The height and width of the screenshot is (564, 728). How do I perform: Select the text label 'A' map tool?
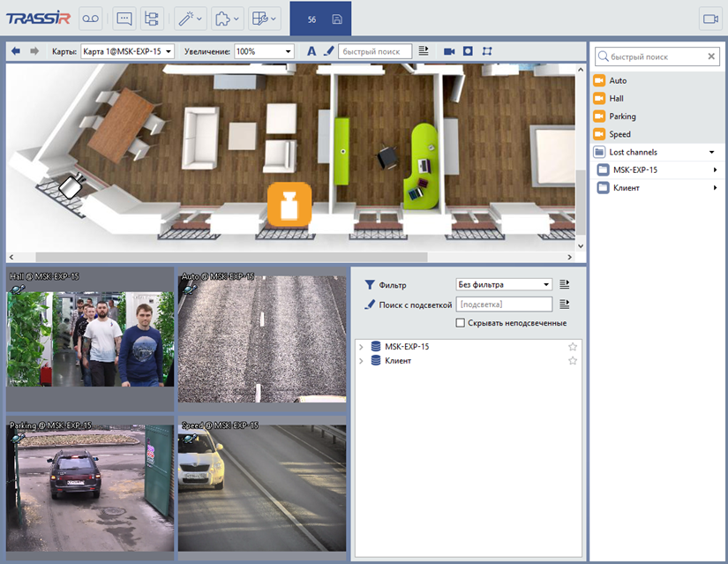tap(311, 51)
